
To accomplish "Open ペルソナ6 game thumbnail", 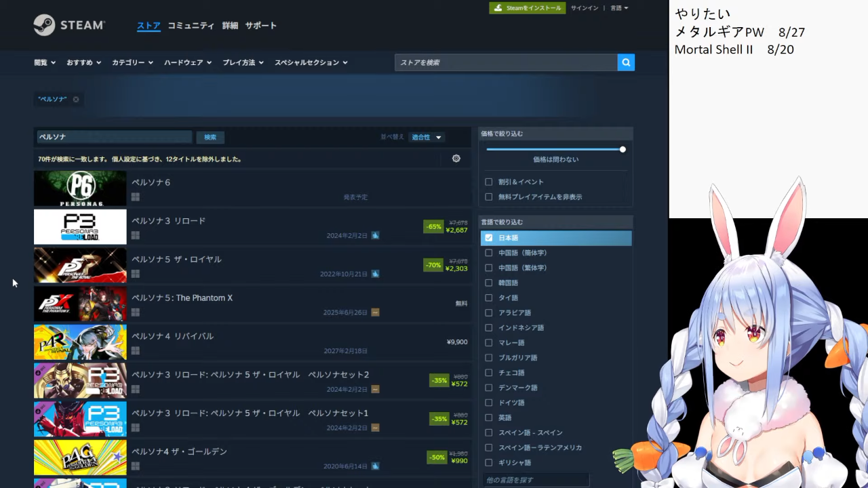I will [80, 188].
